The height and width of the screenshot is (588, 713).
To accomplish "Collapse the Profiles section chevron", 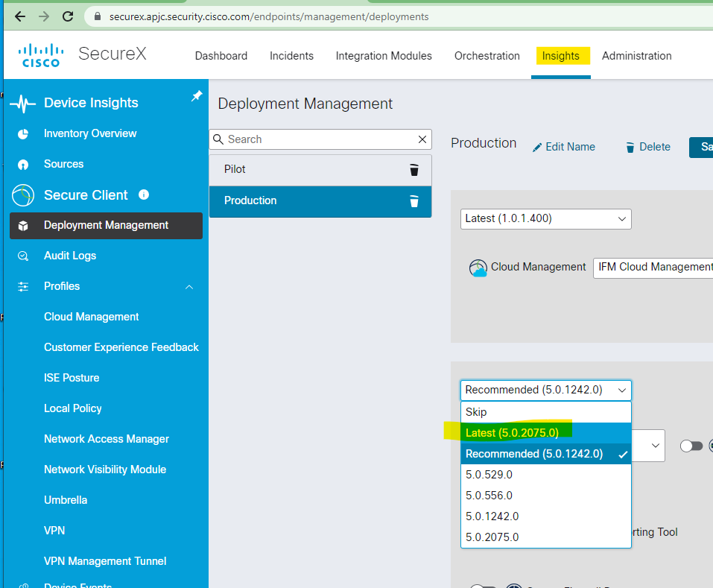I will click(189, 287).
